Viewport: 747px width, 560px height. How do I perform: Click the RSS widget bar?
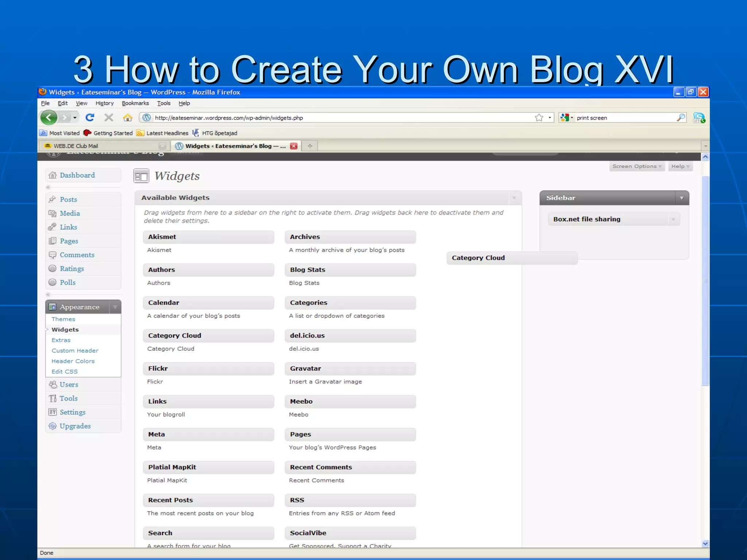click(351, 500)
